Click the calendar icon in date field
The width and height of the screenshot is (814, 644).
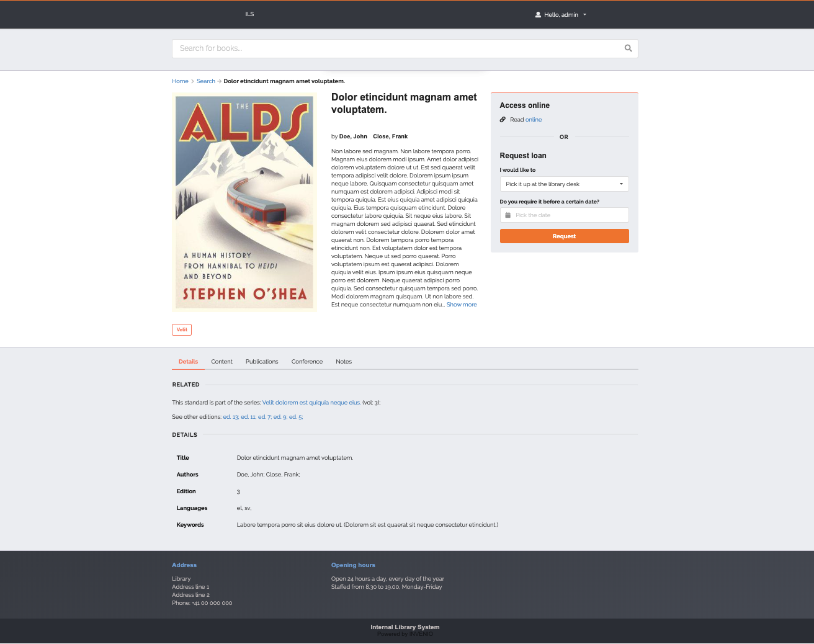[x=508, y=215]
